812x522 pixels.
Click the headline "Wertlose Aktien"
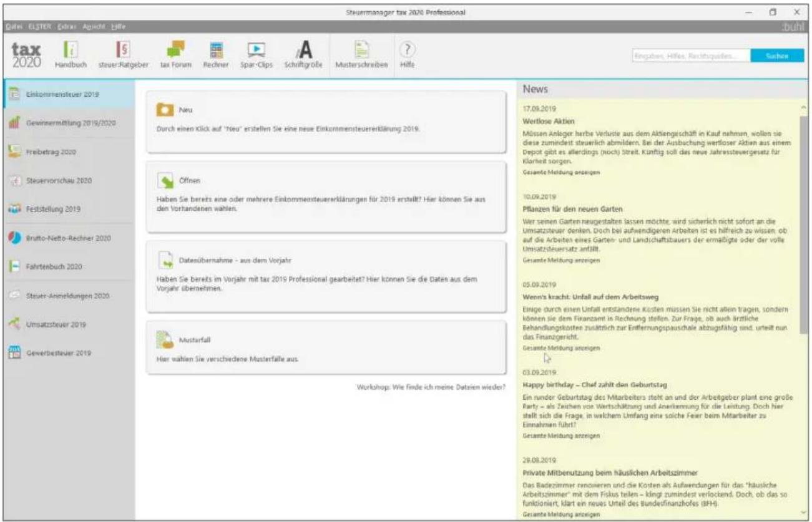tap(548, 120)
